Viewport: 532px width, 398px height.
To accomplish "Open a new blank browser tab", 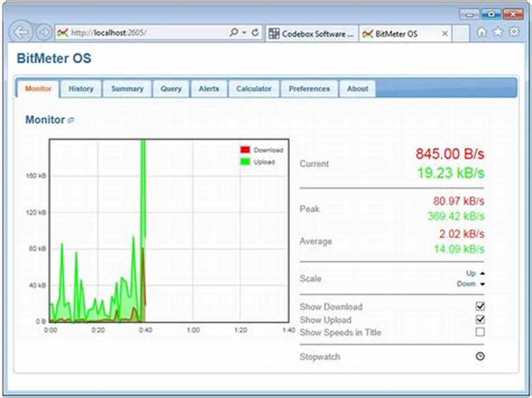I will (x=461, y=34).
